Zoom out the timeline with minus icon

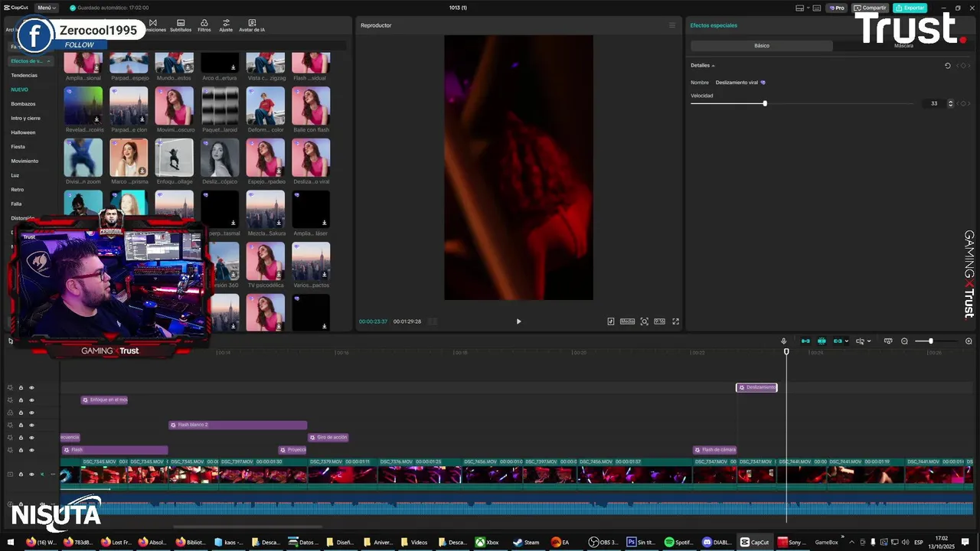tap(904, 341)
